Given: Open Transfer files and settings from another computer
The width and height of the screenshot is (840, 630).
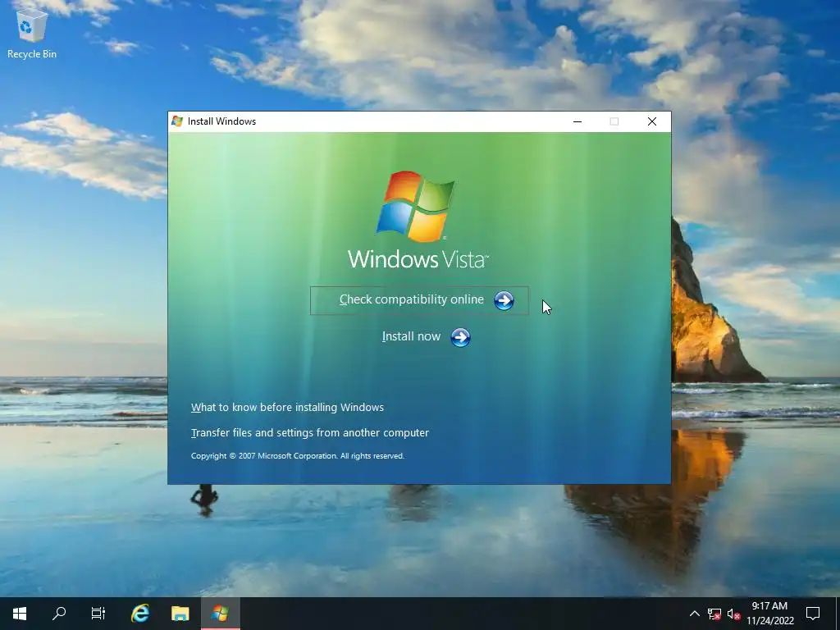Looking at the screenshot, I should click(x=309, y=432).
